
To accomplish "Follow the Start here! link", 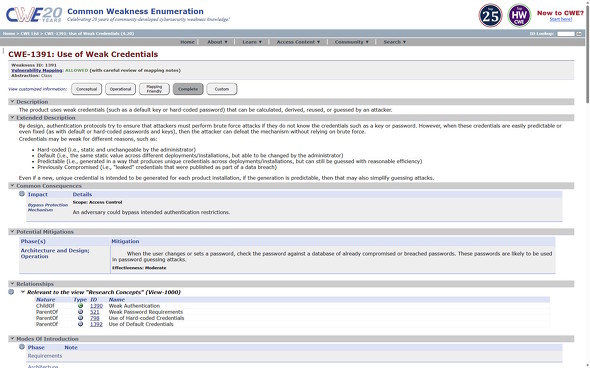I will pos(561,19).
